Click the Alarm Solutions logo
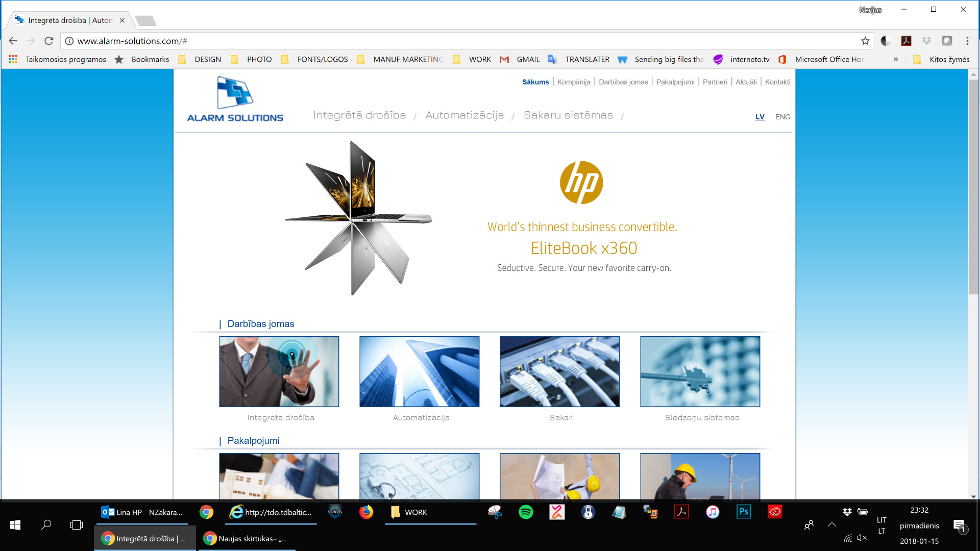Image resolution: width=980 pixels, height=551 pixels. pyautogui.click(x=235, y=99)
